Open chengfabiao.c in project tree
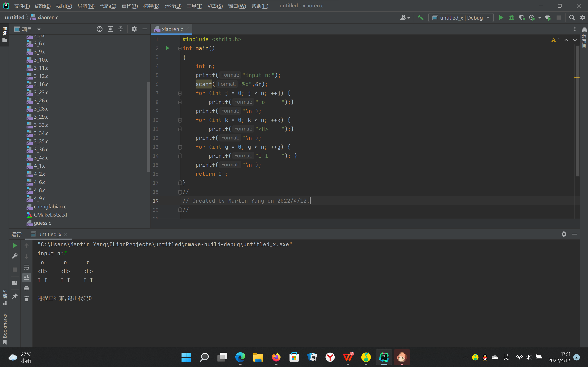Screen dimensions: 588x367 [50, 207]
